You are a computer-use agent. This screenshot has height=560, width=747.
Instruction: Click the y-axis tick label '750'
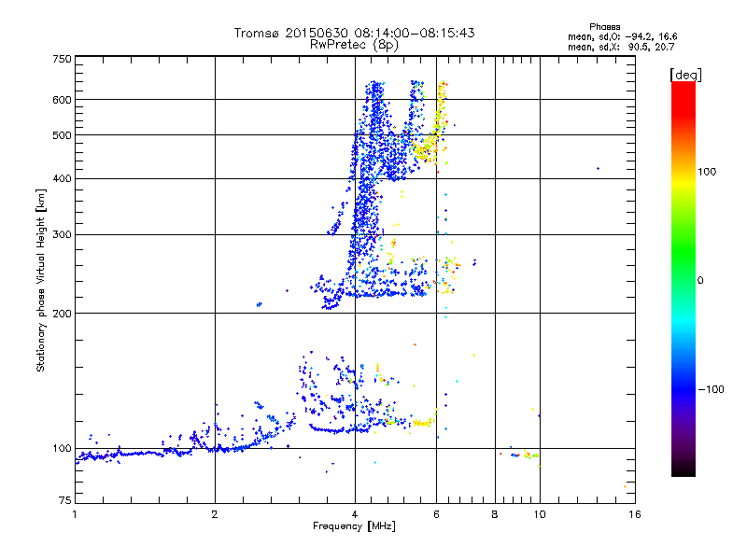62,59
